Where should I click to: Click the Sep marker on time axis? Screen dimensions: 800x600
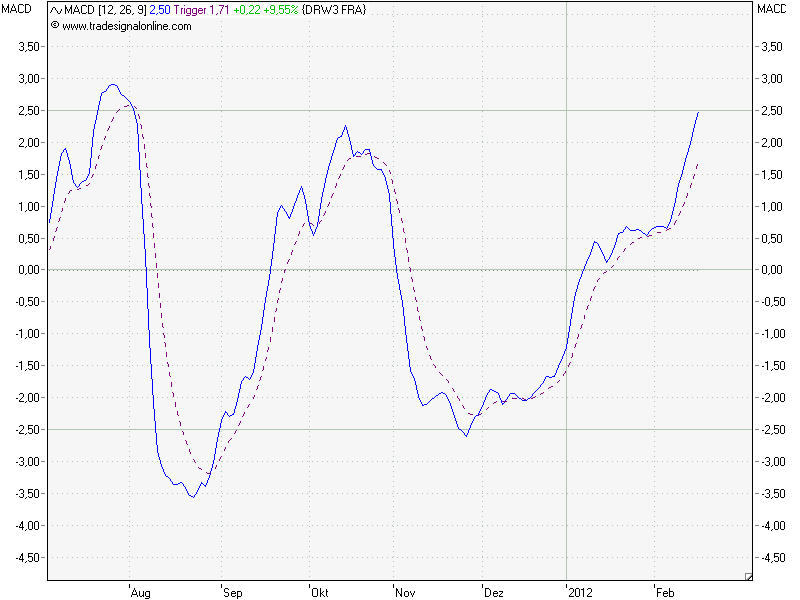pos(232,592)
